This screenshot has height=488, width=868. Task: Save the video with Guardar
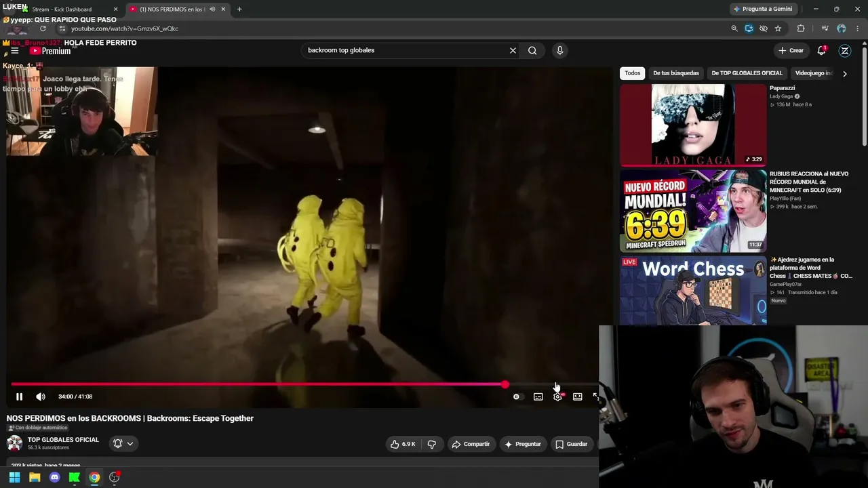pos(572,444)
